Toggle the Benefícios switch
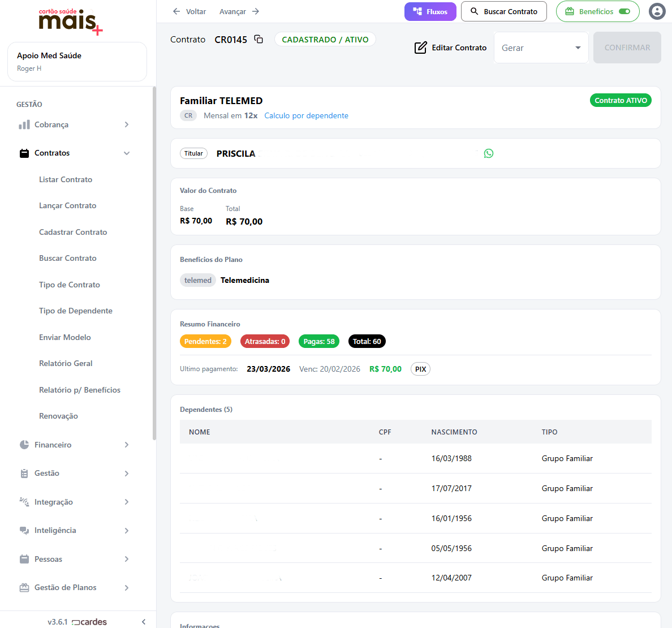The width and height of the screenshot is (672, 628). point(624,11)
